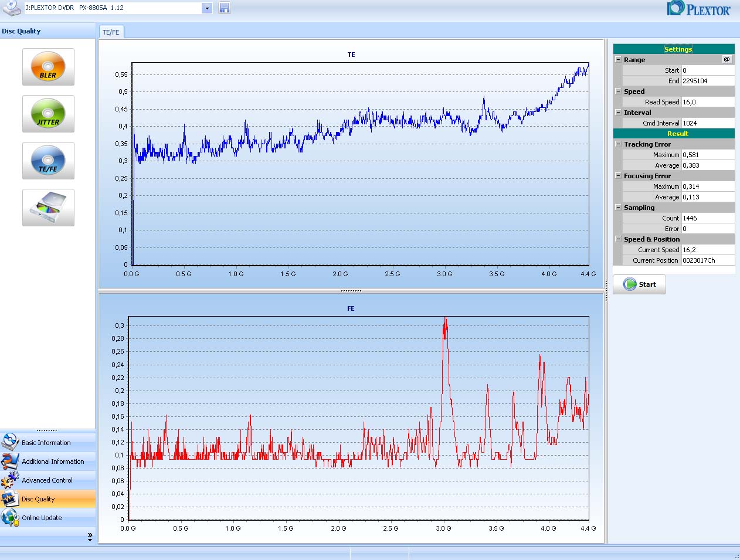740x560 pixels.
Task: Click the Focusing Error group label
Action: [x=647, y=176]
